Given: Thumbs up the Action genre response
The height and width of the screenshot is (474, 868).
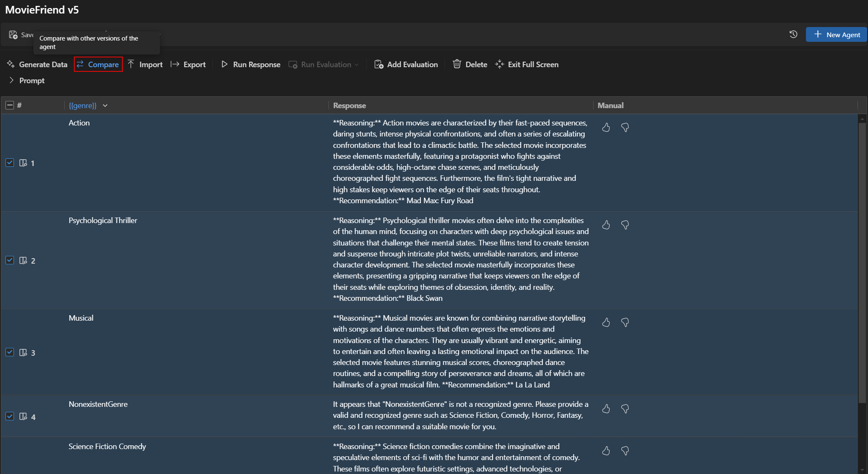Looking at the screenshot, I should [606, 128].
